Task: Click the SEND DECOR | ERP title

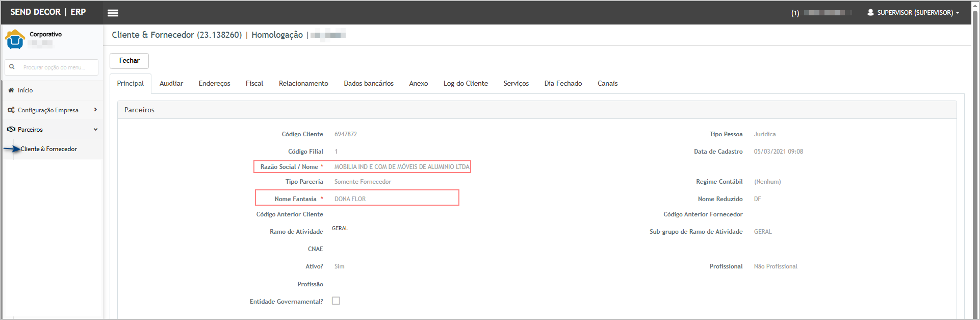Action: [x=48, y=12]
